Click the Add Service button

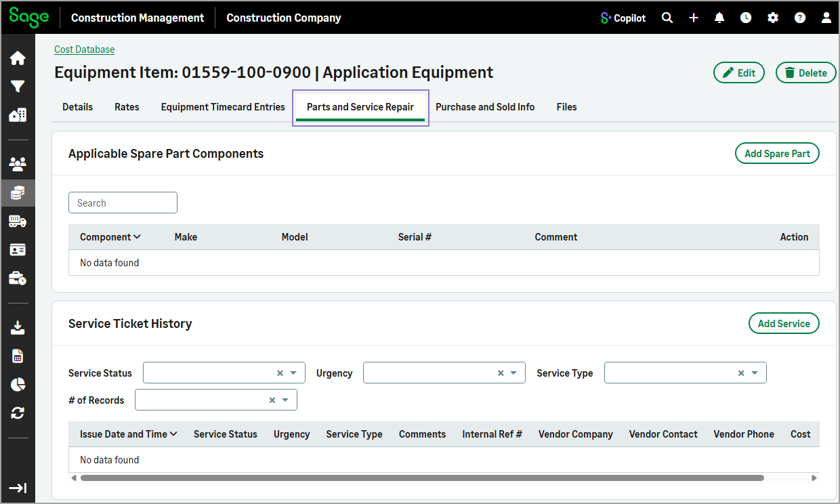coord(784,324)
